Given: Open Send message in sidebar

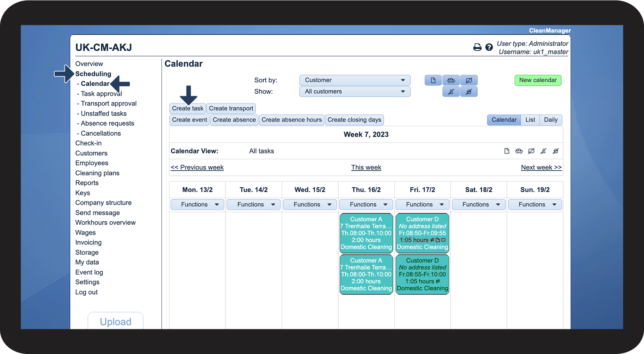Looking at the screenshot, I should point(98,213).
